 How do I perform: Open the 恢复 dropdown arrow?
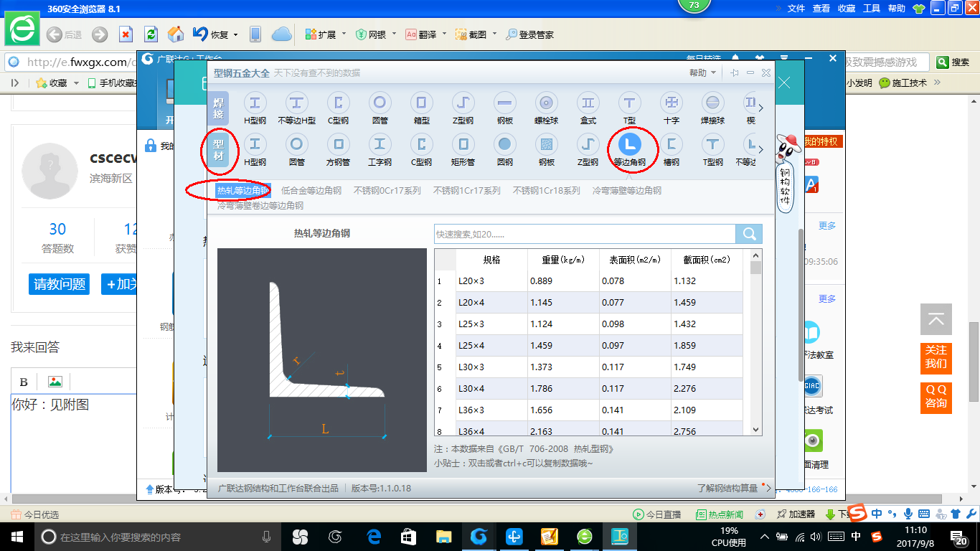coord(234,34)
